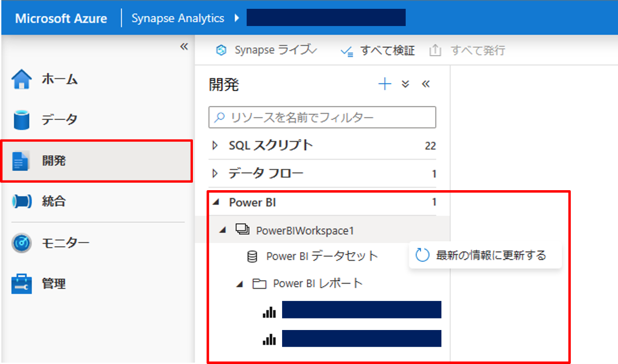Click the Power BI レポート folder icon
Screen dimensions: 618x364
click(259, 284)
